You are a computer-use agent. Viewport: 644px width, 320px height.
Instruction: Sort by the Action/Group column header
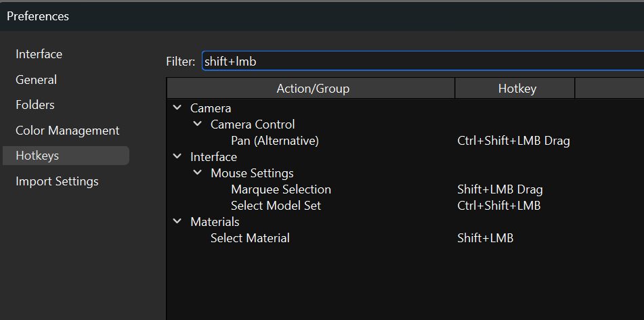(312, 89)
